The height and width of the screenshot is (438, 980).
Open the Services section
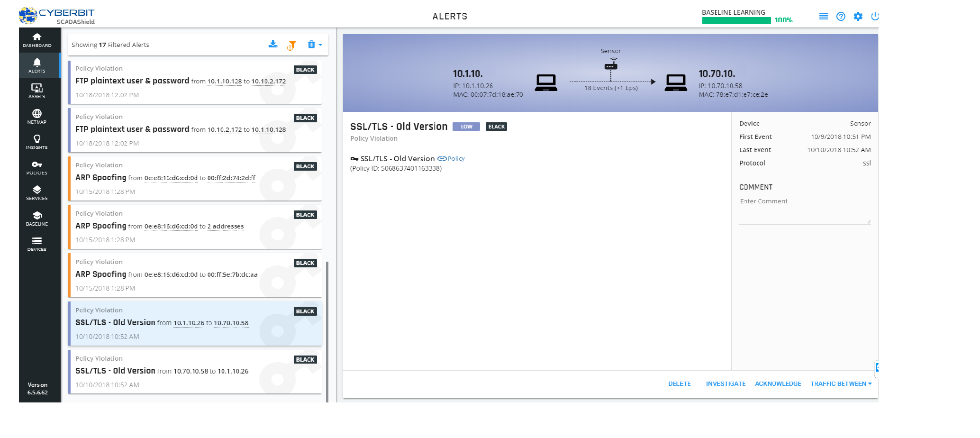click(x=36, y=193)
